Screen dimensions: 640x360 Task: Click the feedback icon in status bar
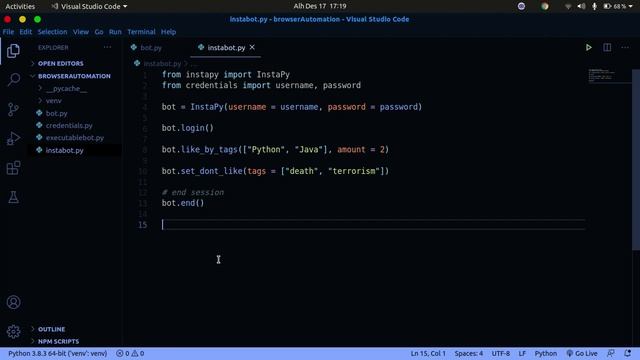pos(611,353)
